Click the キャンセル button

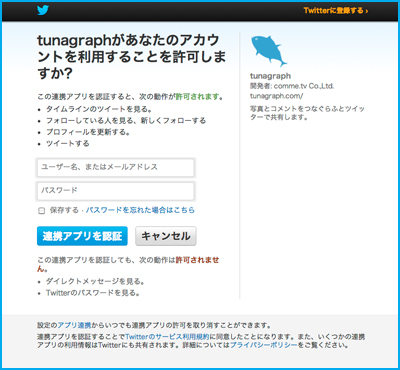coord(166,236)
